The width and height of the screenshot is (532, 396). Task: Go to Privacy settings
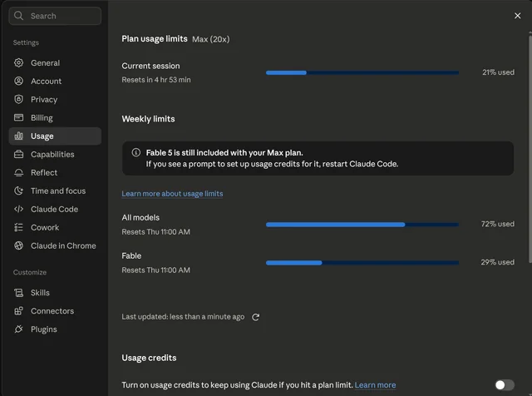coord(55,100)
